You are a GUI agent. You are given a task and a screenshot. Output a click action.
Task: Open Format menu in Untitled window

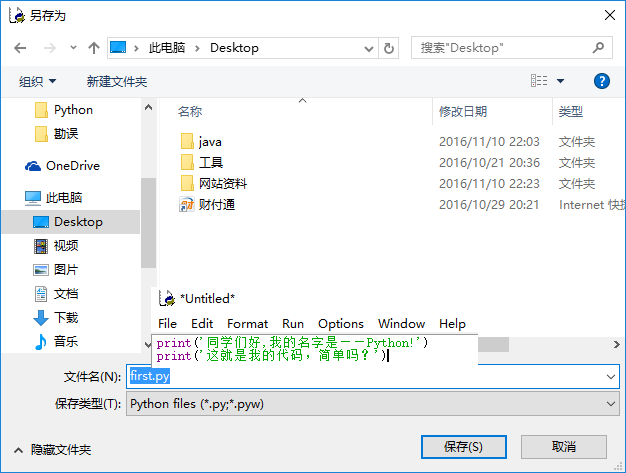(x=248, y=324)
